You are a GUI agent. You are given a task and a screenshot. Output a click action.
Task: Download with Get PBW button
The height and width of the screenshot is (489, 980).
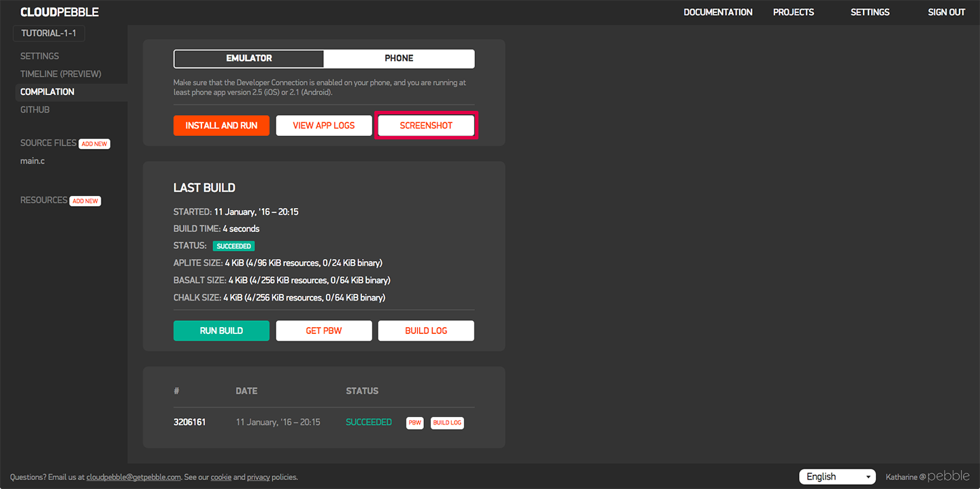pyautogui.click(x=324, y=331)
